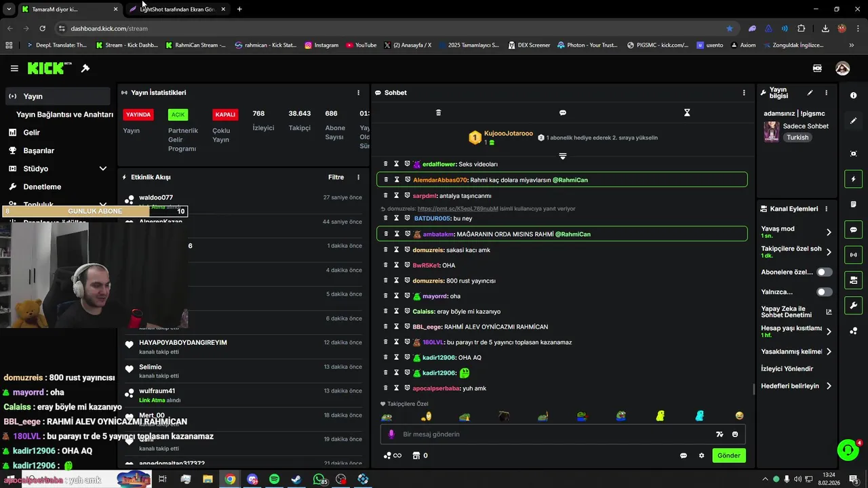Send the message with the Gönder button
This screenshot has width=868, height=488.
pyautogui.click(x=729, y=455)
